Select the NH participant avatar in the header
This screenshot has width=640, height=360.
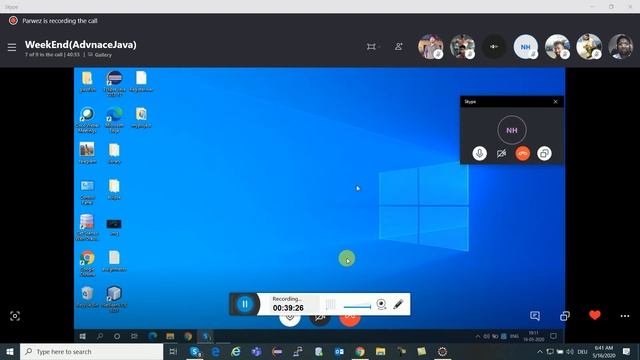pyautogui.click(x=525, y=47)
